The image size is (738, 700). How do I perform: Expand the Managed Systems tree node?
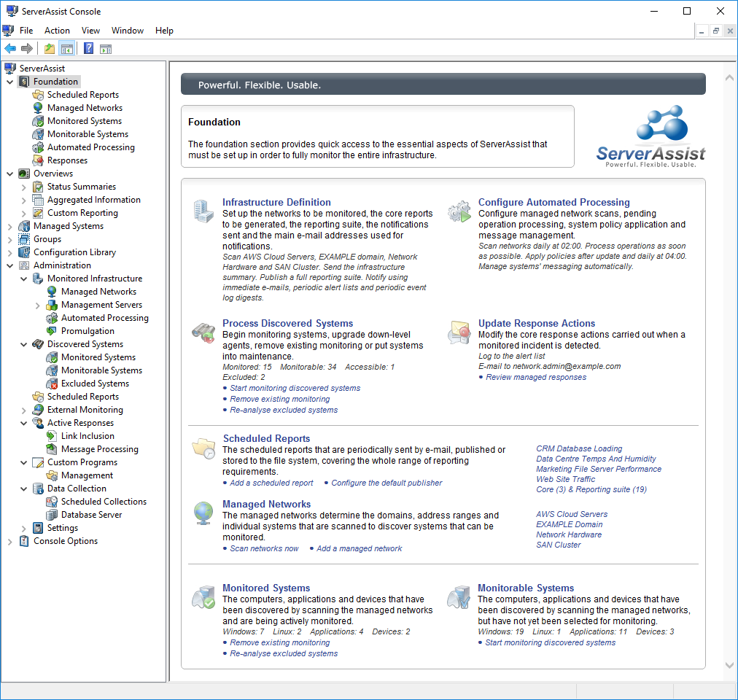coord(10,227)
